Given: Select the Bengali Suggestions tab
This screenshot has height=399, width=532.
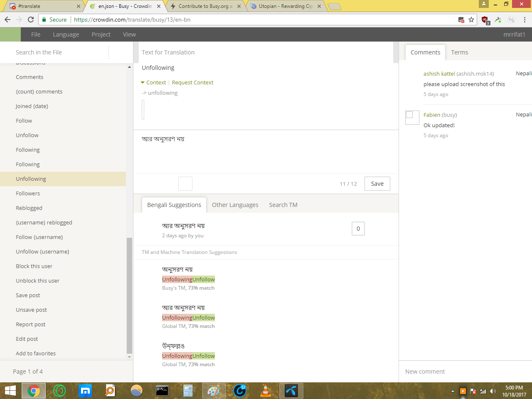Looking at the screenshot, I should pos(174,205).
